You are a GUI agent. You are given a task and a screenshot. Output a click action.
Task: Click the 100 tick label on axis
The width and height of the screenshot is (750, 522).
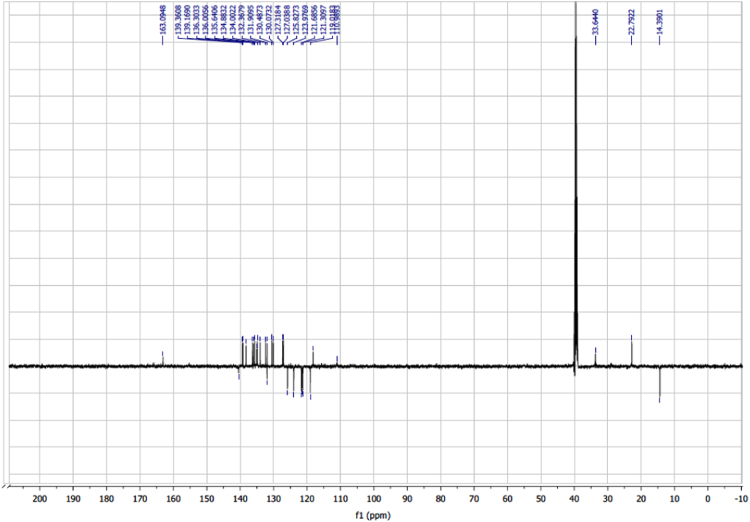click(373, 498)
